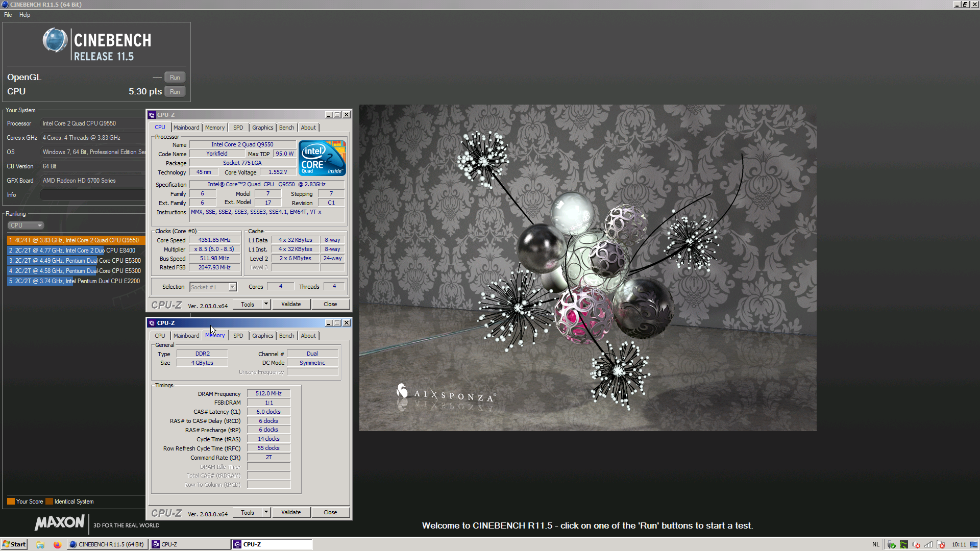Select ranking entry Core 2 Quad Q9550

[x=77, y=240]
